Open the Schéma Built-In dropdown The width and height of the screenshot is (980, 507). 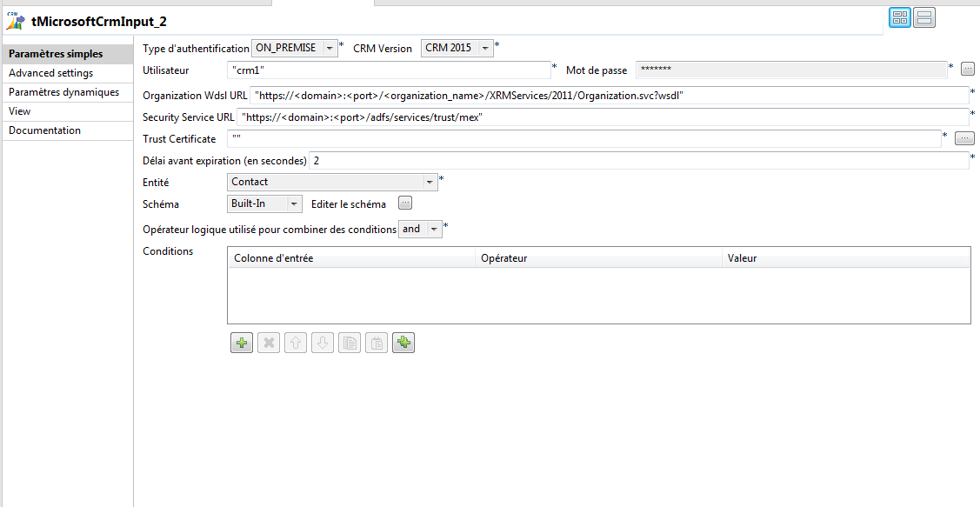point(264,203)
